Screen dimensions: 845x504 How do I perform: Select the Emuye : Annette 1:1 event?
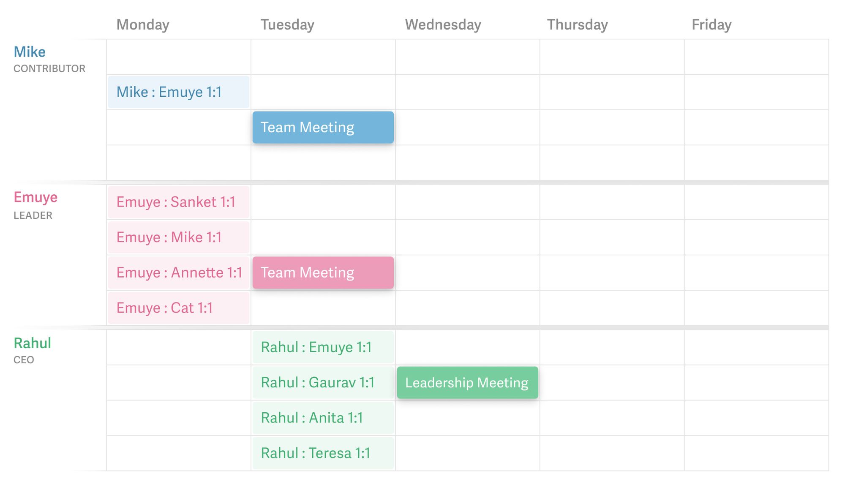[x=178, y=272]
